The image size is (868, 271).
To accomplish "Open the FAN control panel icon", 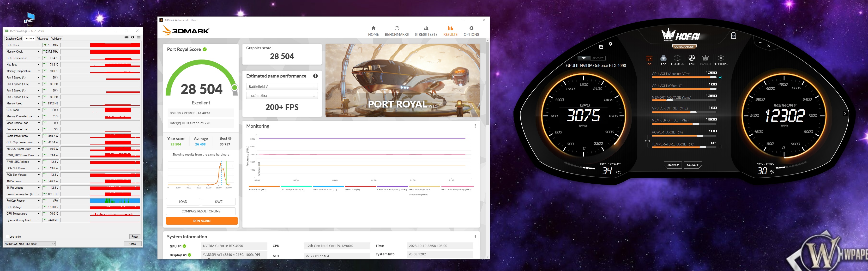I will tap(691, 59).
